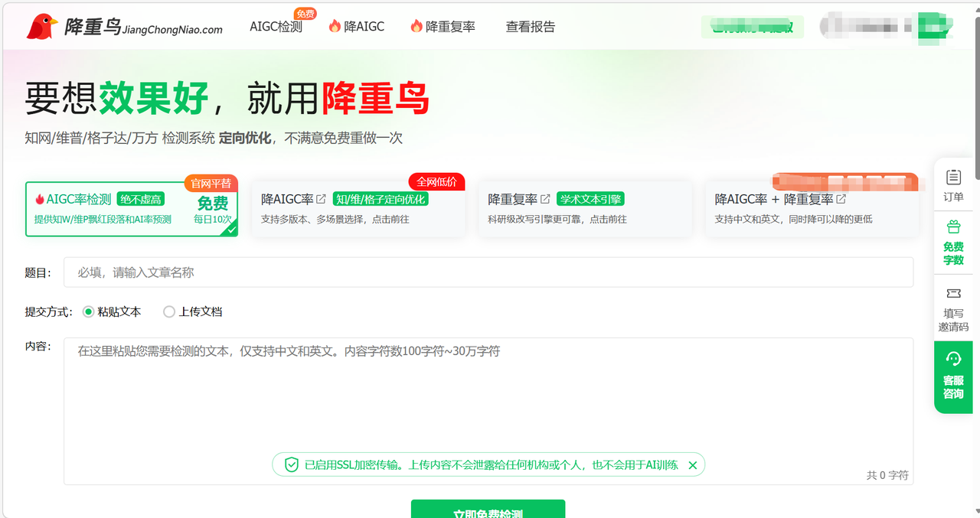Open the blurred user account area
The width and height of the screenshot is (980, 518).
click(x=886, y=26)
